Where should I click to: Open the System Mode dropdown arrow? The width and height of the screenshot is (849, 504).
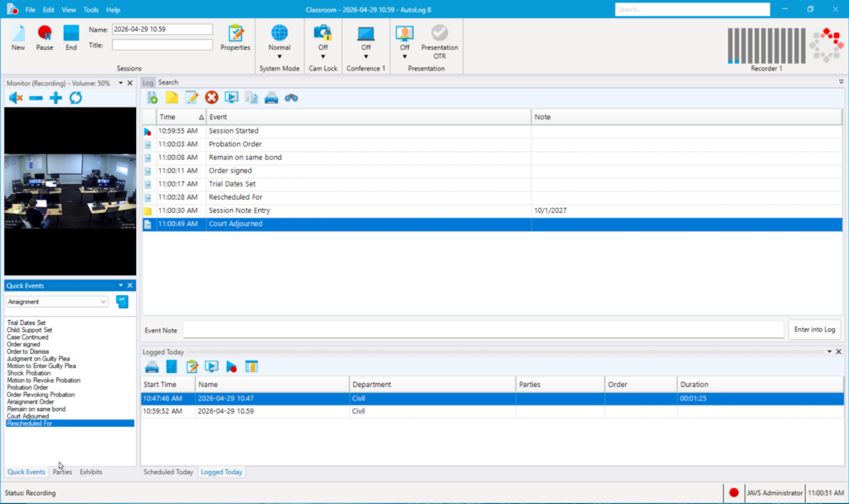279,56
